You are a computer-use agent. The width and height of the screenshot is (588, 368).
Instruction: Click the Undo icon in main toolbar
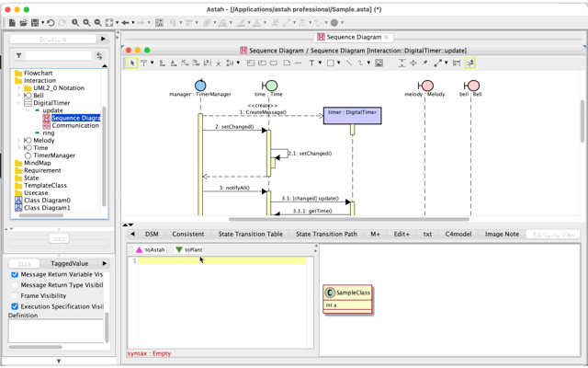(x=51, y=23)
